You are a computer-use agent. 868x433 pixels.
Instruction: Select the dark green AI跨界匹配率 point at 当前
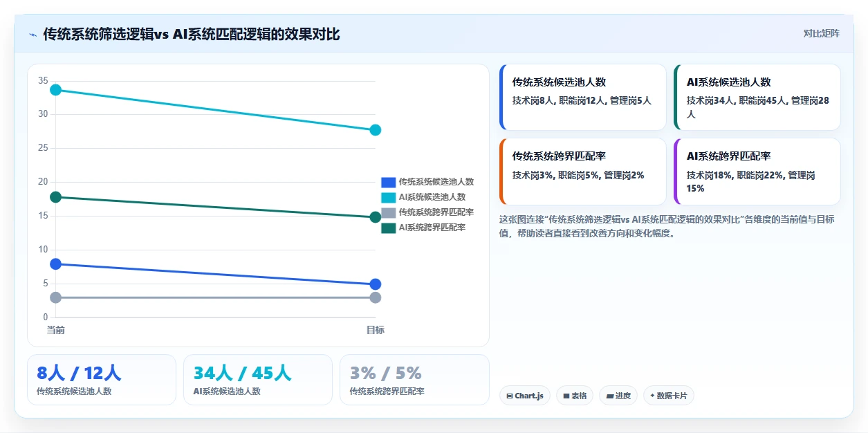tap(56, 197)
